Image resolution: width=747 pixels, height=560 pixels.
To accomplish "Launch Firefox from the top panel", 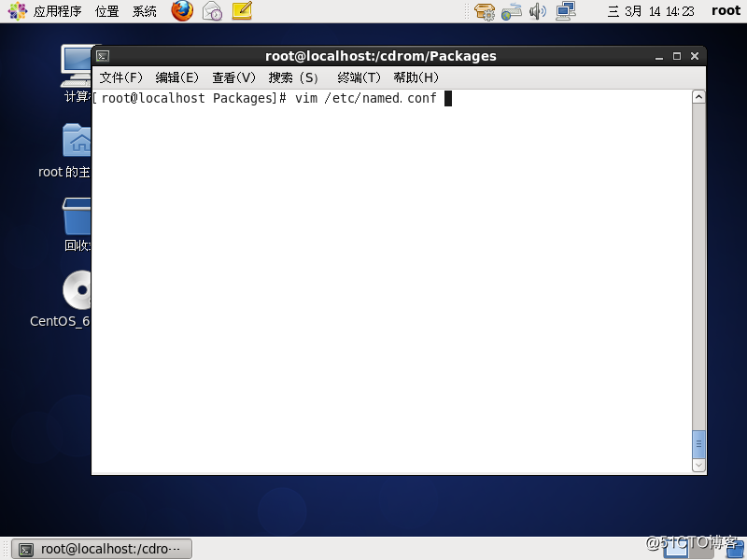I will coord(182,10).
